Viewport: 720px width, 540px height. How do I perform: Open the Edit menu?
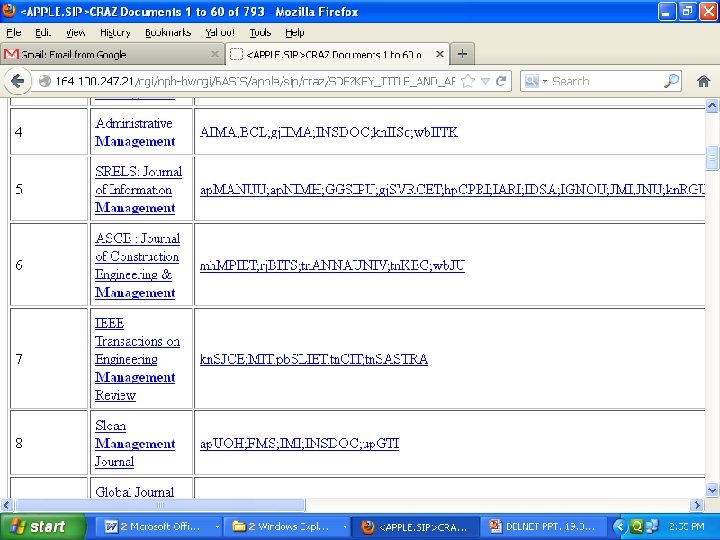43,33
